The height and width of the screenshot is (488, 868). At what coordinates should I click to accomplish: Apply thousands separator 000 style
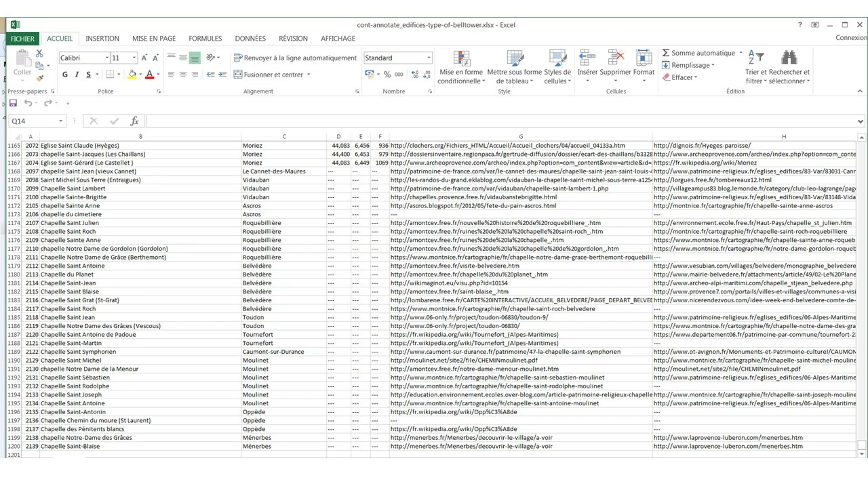click(399, 75)
